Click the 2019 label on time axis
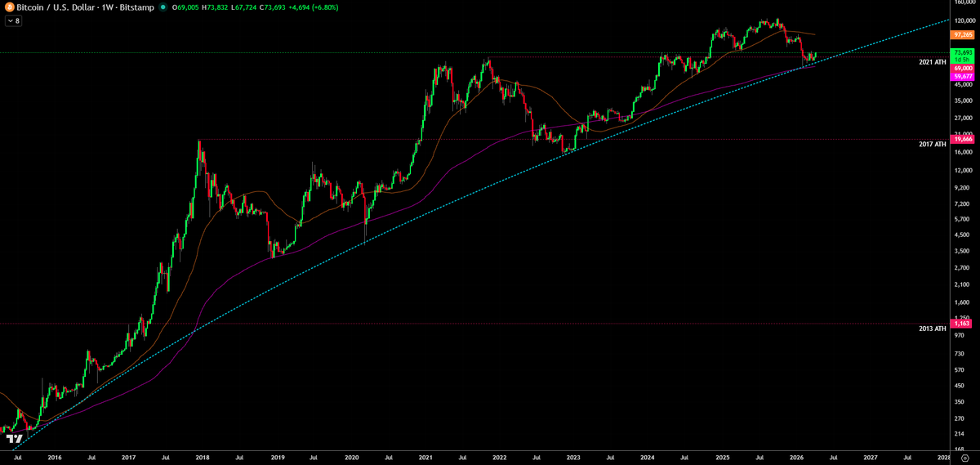This screenshot has height=465, width=980. tap(277, 458)
